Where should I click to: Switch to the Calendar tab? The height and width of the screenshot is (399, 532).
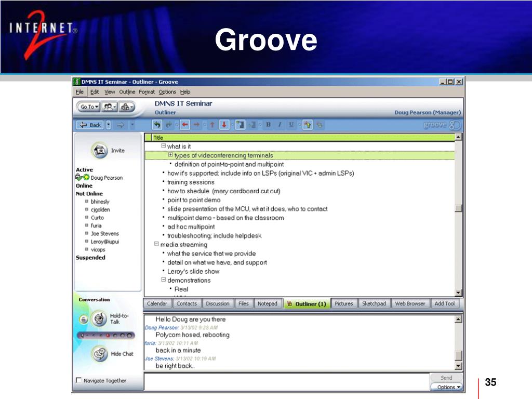pos(157,303)
